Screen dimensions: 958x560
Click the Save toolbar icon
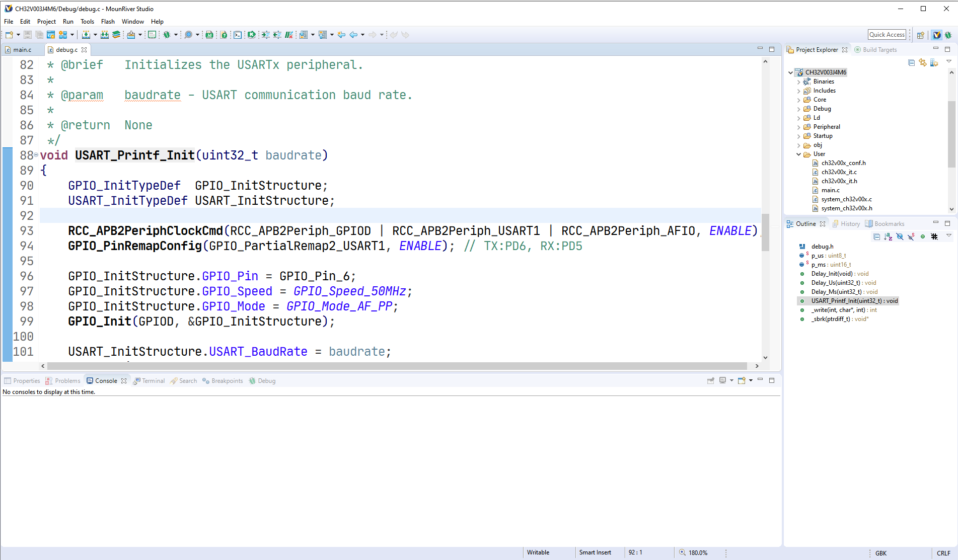tap(28, 35)
